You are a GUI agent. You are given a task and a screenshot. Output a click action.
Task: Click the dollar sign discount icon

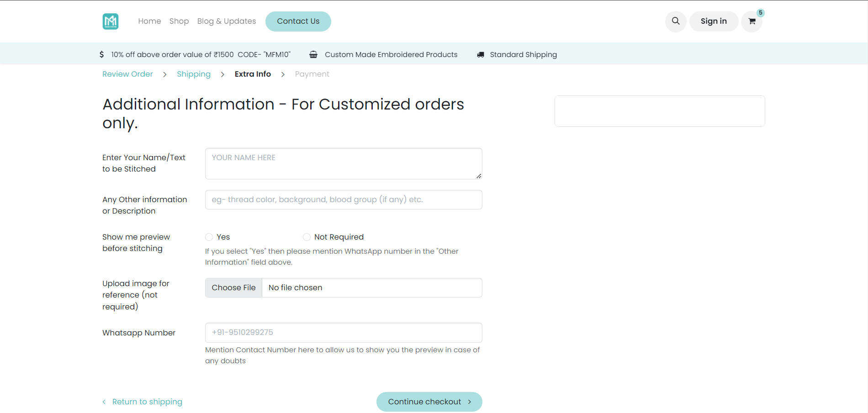(x=101, y=54)
